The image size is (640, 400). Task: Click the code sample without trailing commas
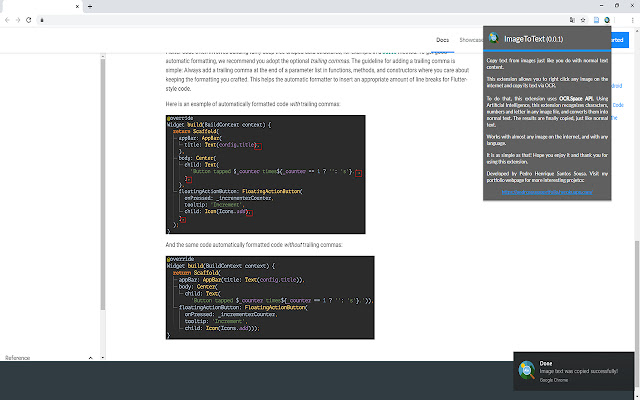click(x=270, y=297)
